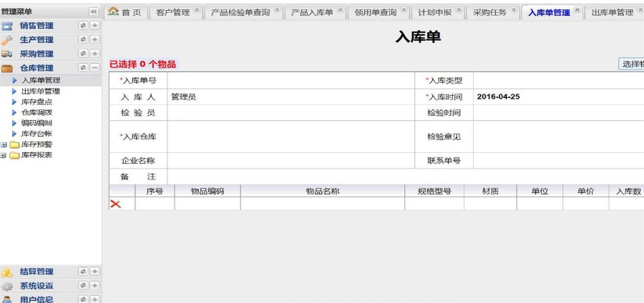This screenshot has height=303, width=644.
Task: Expand the 库存预警 folder node
Action: pos(4,145)
